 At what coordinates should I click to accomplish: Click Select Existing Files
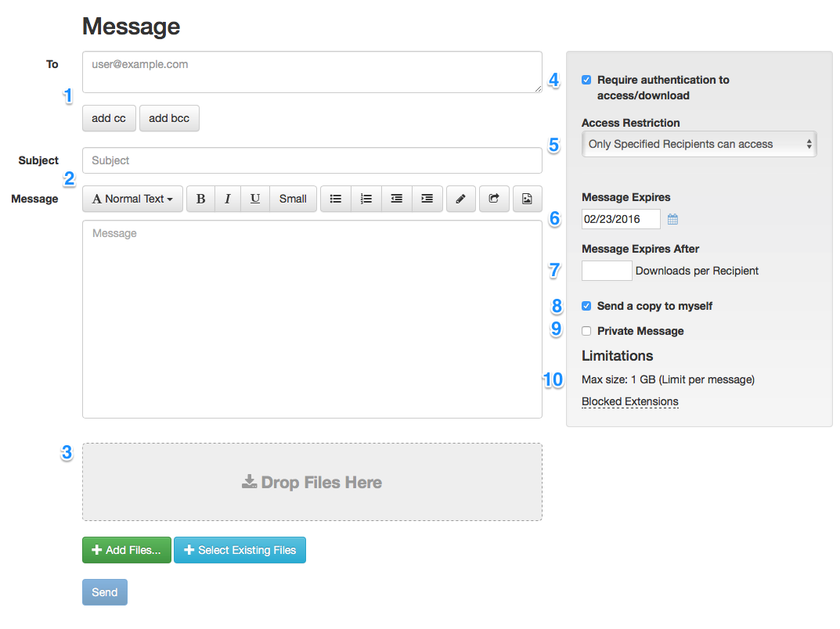(240, 550)
